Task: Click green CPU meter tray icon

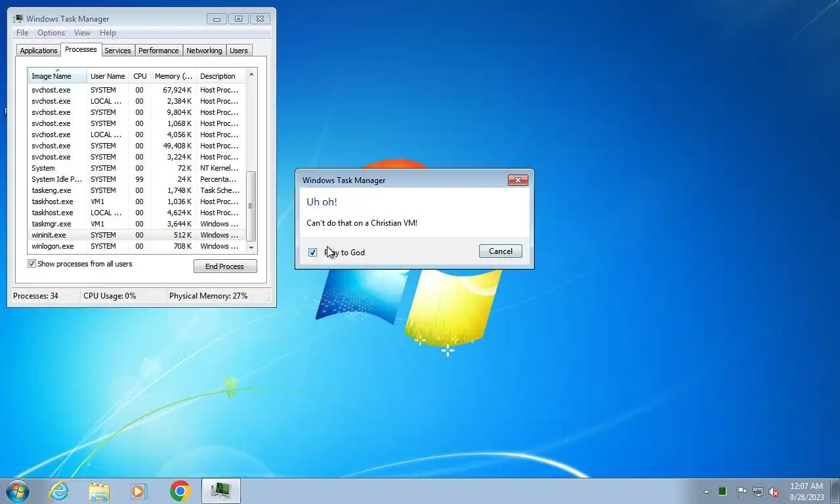Action: pyautogui.click(x=723, y=492)
